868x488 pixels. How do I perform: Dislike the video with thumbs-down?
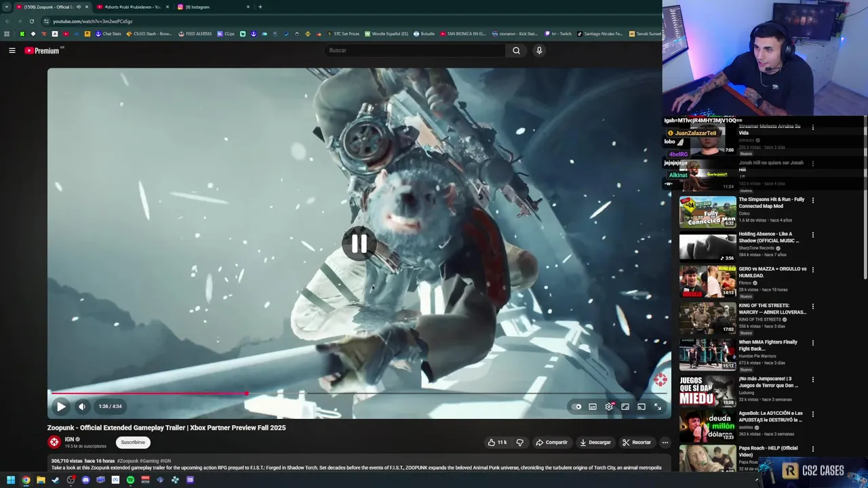coord(519,442)
